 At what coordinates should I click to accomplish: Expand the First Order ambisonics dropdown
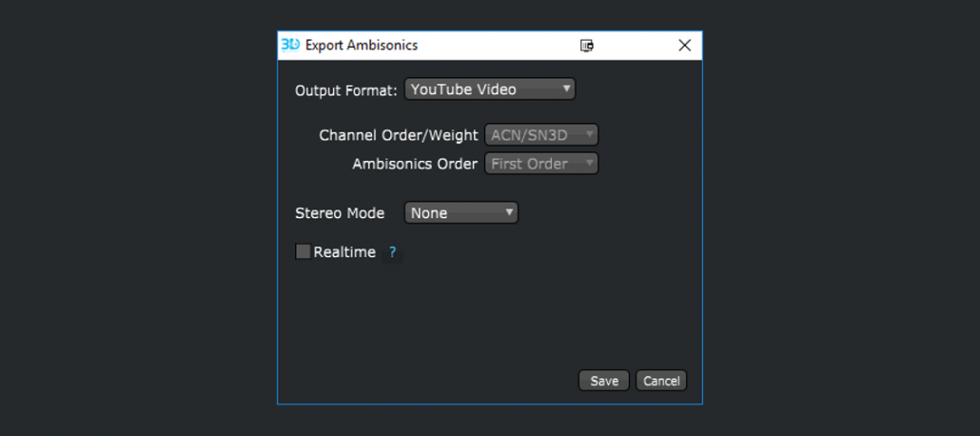point(541,164)
